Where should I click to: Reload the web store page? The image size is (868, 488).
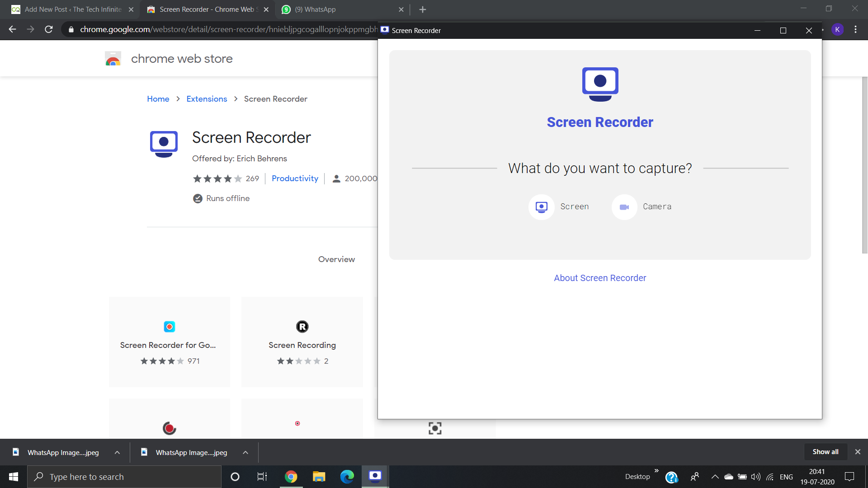point(49,29)
